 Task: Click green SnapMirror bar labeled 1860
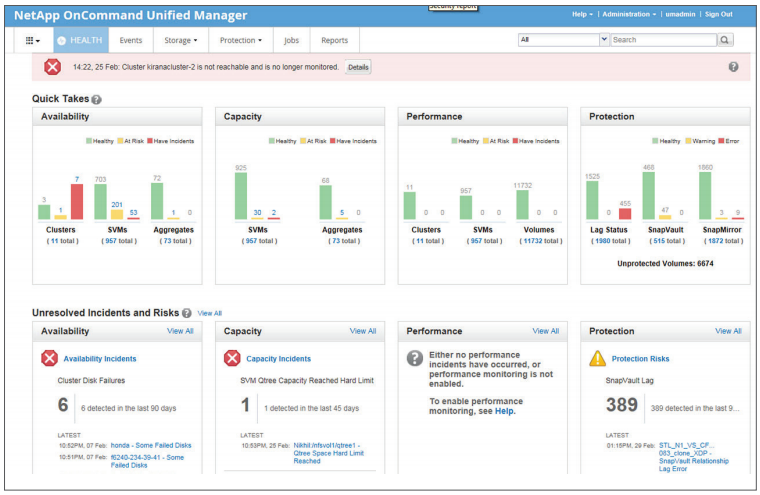(x=705, y=196)
